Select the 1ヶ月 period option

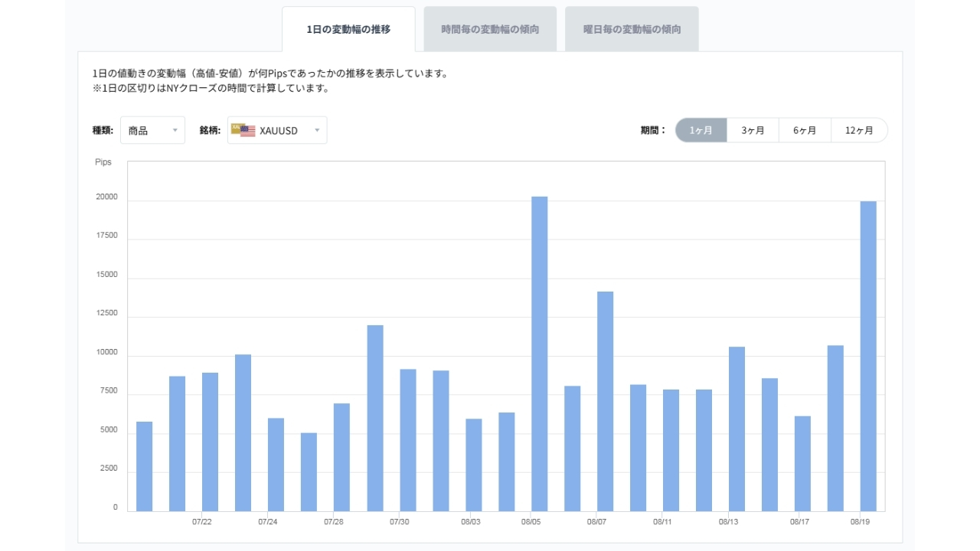click(701, 130)
